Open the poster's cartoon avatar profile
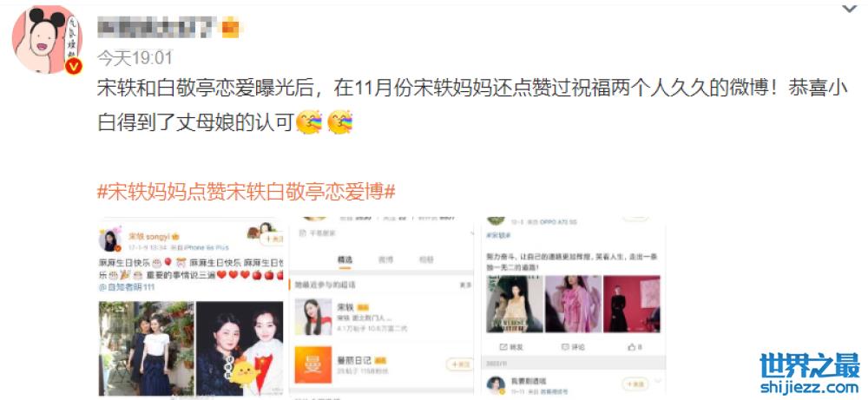 pos(47,40)
